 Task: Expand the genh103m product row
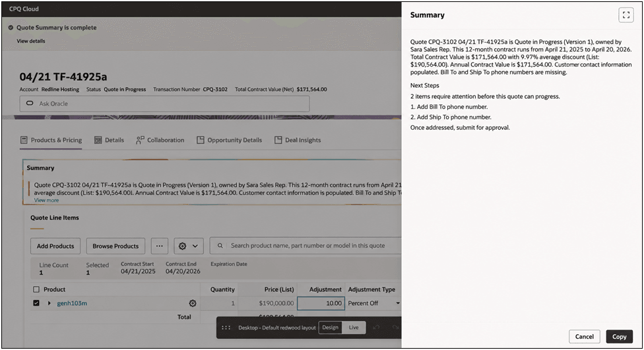coord(49,303)
